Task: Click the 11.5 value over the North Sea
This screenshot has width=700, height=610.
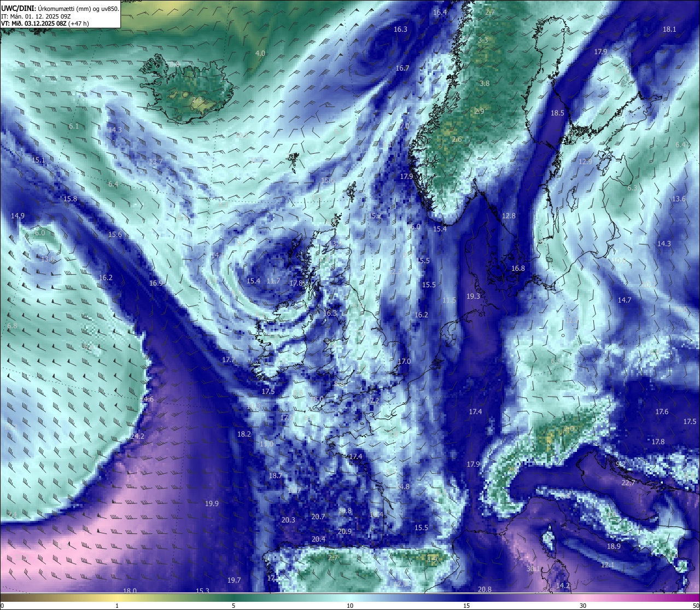Action: tap(449, 300)
